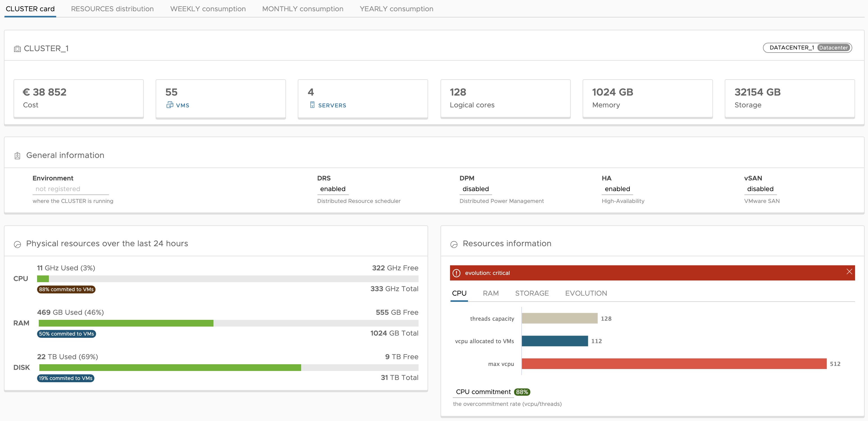This screenshot has width=868, height=421.
Task: Click the cluster icon beside CLUSTER_1
Action: pos(17,49)
